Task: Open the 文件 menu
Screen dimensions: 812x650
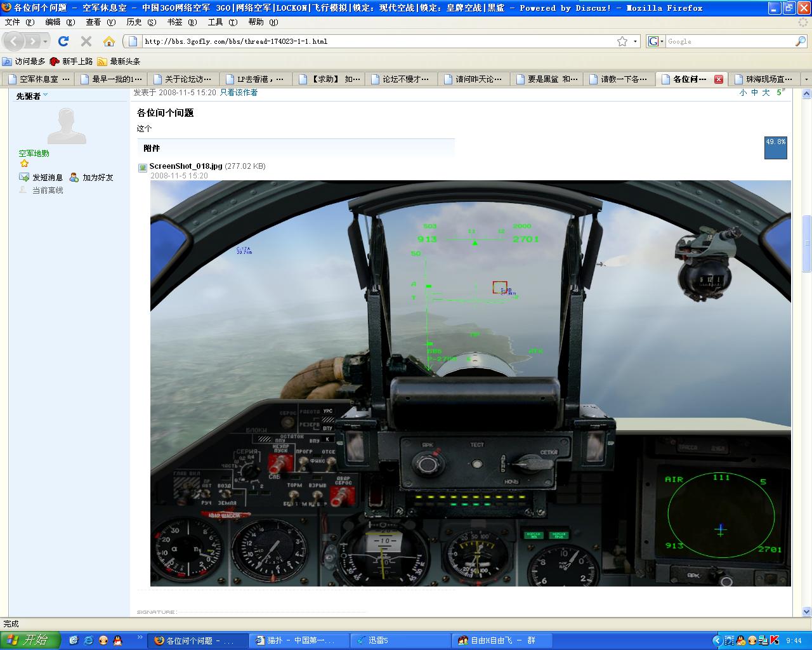Action: click(x=20, y=22)
